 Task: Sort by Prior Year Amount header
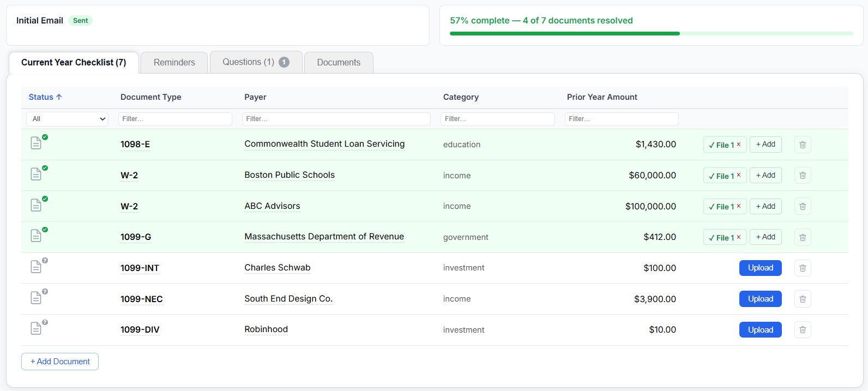pos(602,97)
